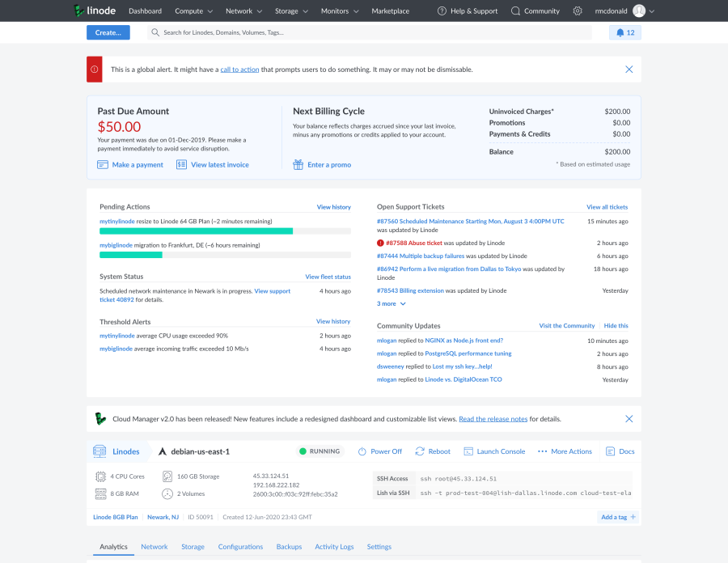
Task: Follow the call to action link
Action: point(239,69)
